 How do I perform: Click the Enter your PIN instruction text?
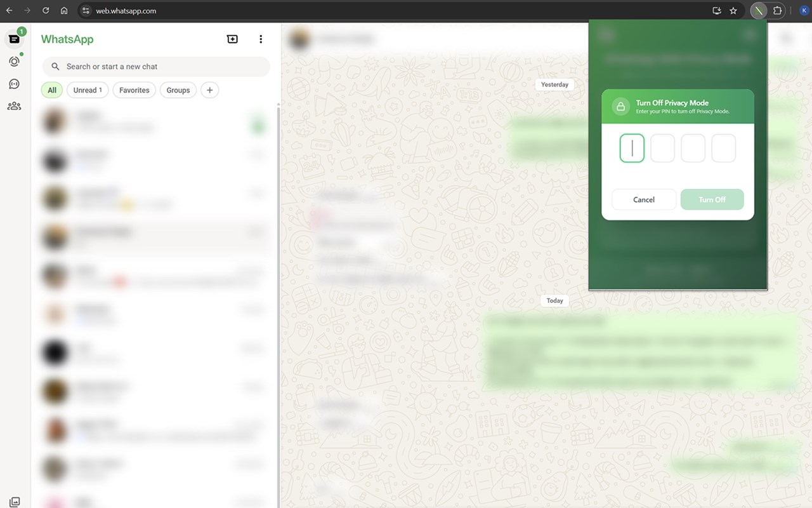coord(683,112)
